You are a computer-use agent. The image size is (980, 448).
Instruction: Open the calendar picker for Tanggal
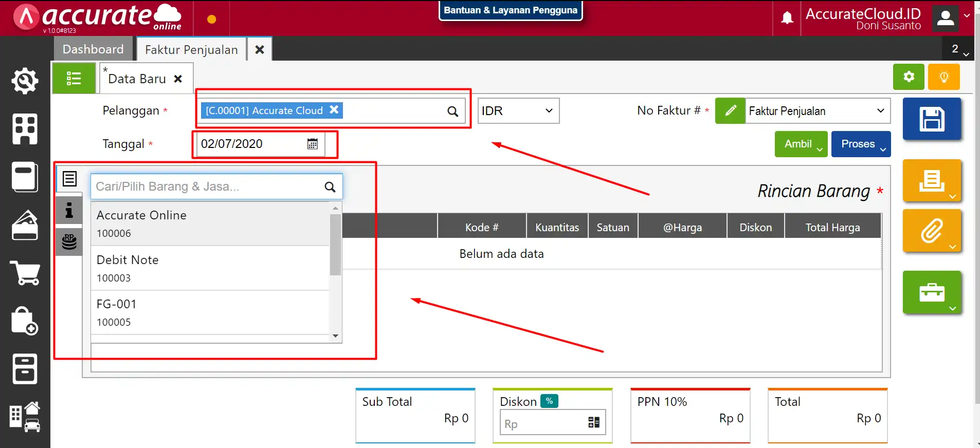(x=312, y=144)
